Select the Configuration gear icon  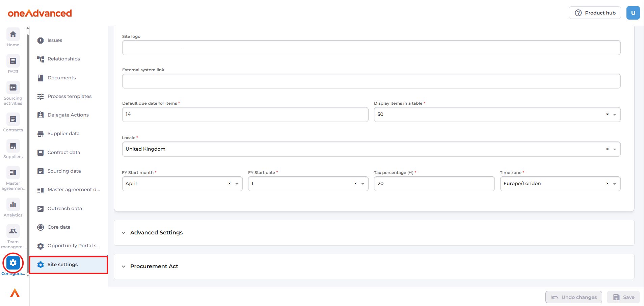[13, 263]
